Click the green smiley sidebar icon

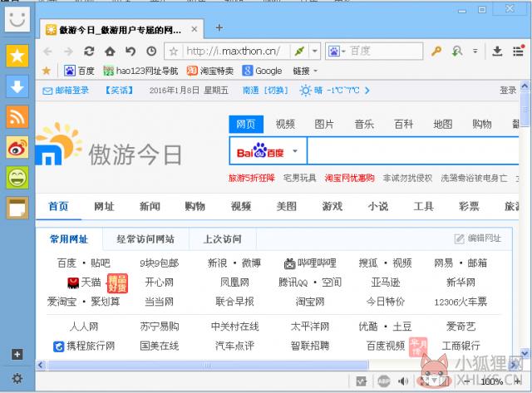(x=17, y=178)
